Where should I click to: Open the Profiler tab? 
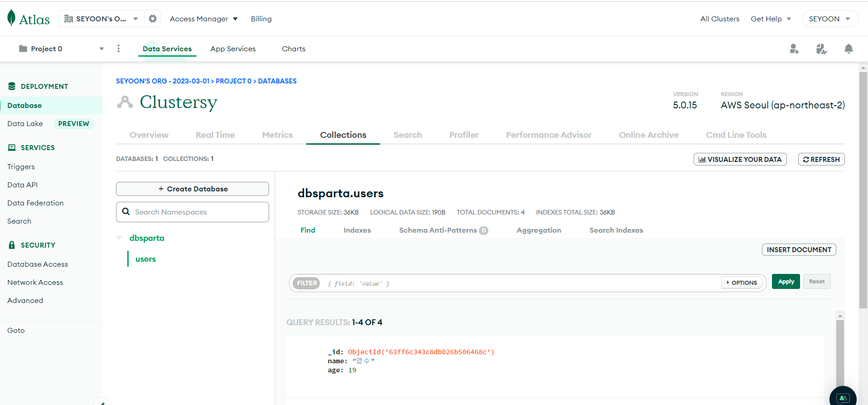464,135
